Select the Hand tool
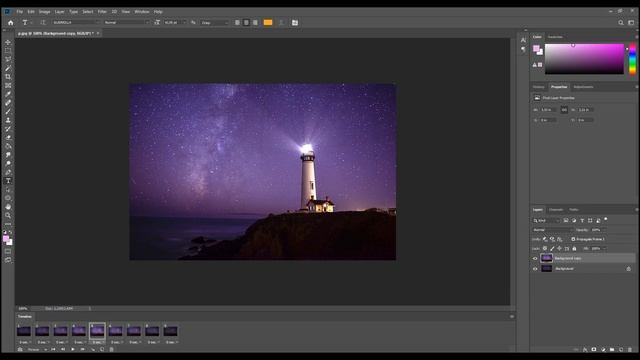This screenshot has height=360, width=640. coord(8,207)
